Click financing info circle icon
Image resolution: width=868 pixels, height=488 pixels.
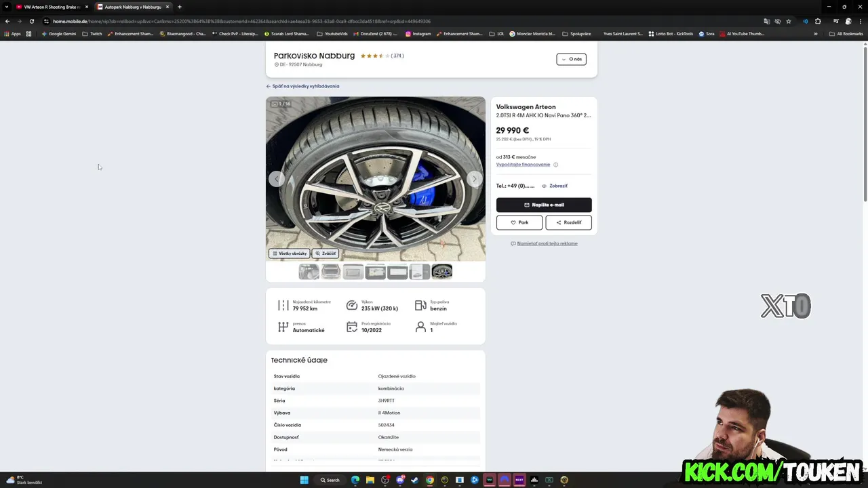click(555, 165)
